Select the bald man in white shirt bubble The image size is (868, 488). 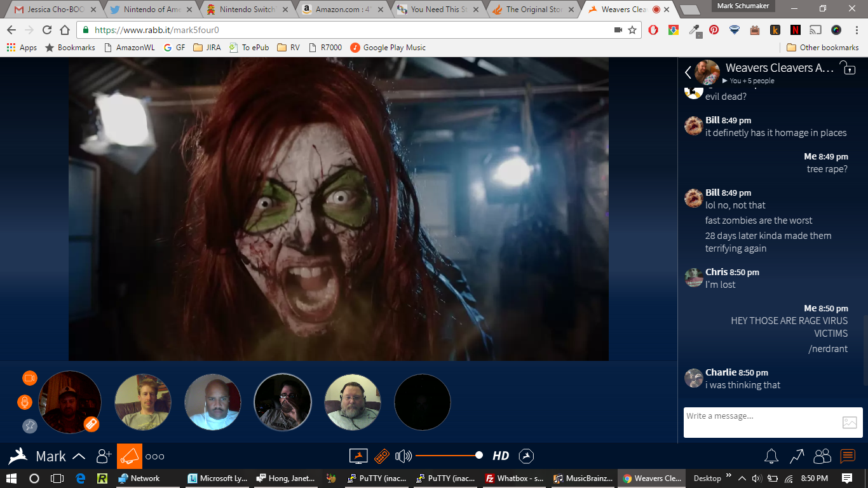click(x=213, y=402)
